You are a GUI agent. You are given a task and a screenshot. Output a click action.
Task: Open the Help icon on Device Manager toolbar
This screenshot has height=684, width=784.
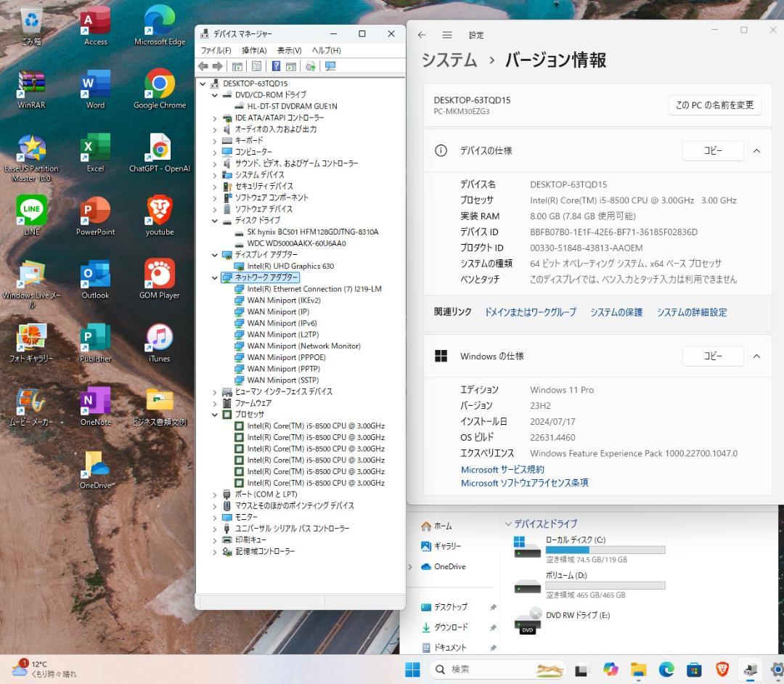pyautogui.click(x=277, y=66)
